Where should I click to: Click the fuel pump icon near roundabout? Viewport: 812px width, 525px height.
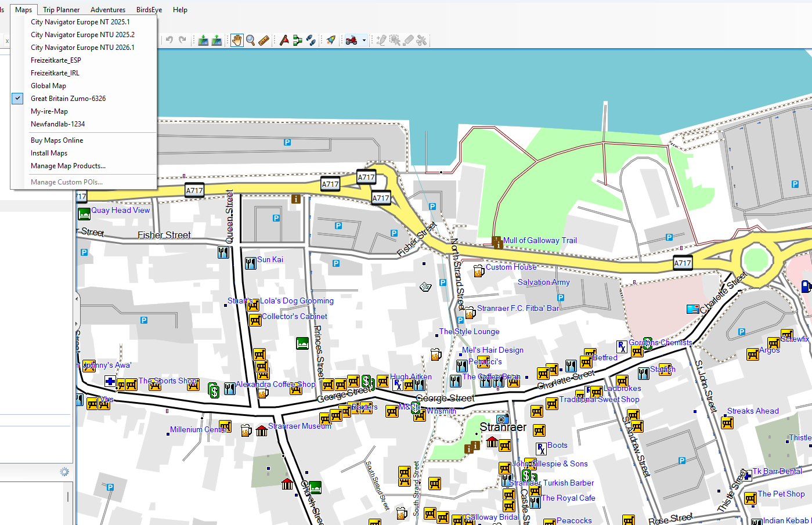[x=806, y=287]
